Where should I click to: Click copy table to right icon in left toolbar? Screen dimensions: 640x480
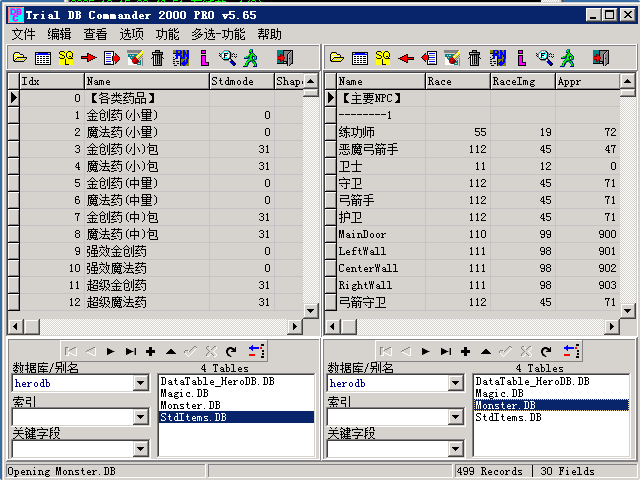(x=112, y=58)
